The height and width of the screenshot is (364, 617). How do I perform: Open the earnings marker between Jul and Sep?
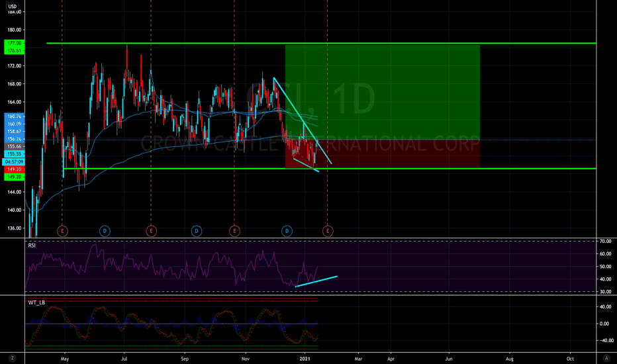pyautogui.click(x=151, y=231)
